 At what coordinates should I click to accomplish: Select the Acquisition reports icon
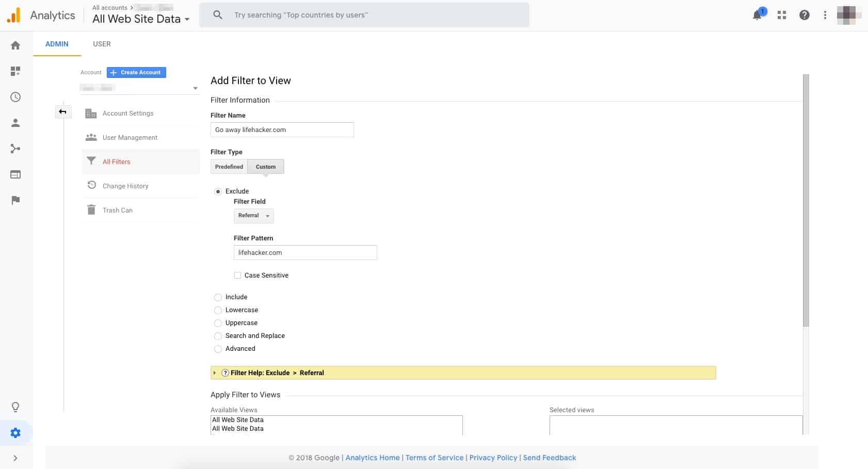pyautogui.click(x=15, y=149)
